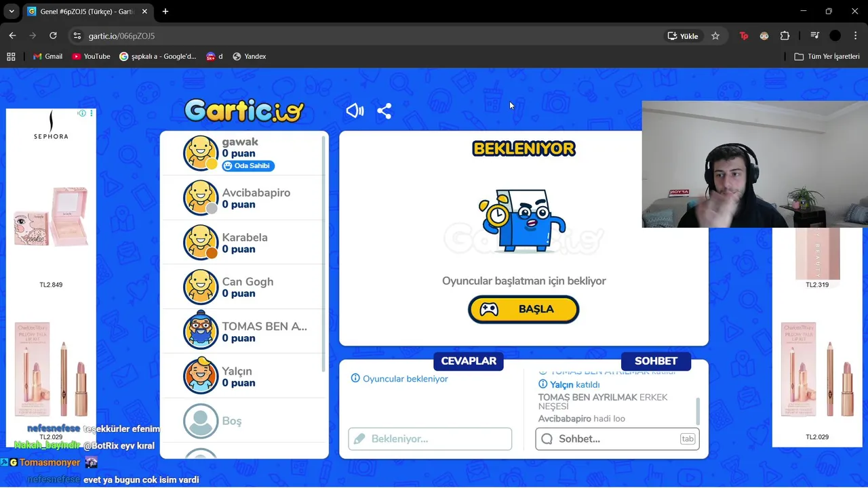Click the Yükle install button
Viewport: 868px width, 488px height.
[683, 36]
